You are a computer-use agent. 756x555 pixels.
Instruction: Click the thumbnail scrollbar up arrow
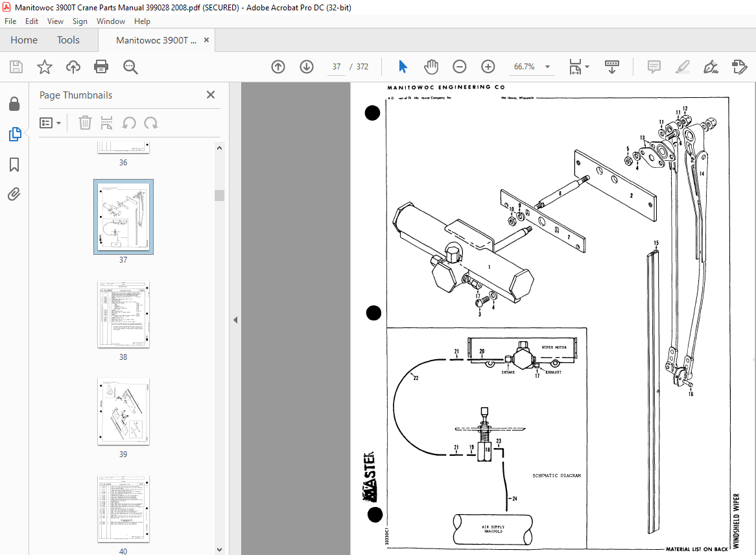[219, 148]
